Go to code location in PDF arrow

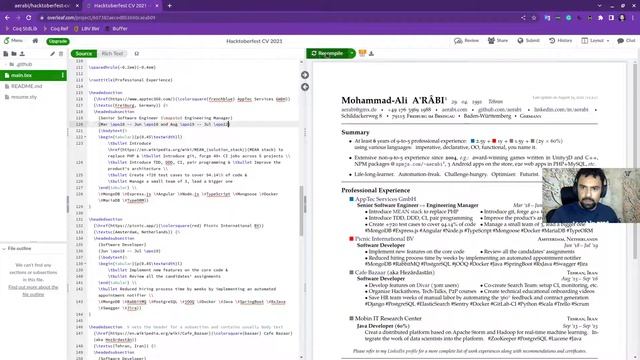305,75
